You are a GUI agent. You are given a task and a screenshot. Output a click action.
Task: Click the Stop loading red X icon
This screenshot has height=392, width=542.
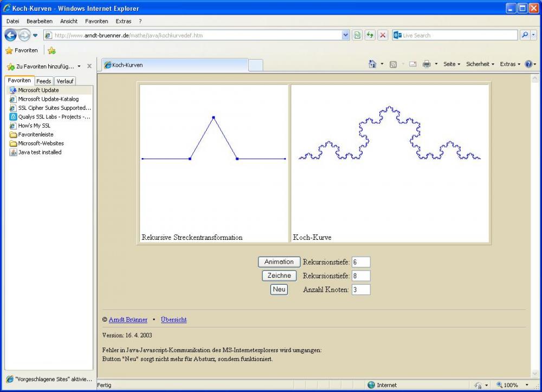[383, 35]
